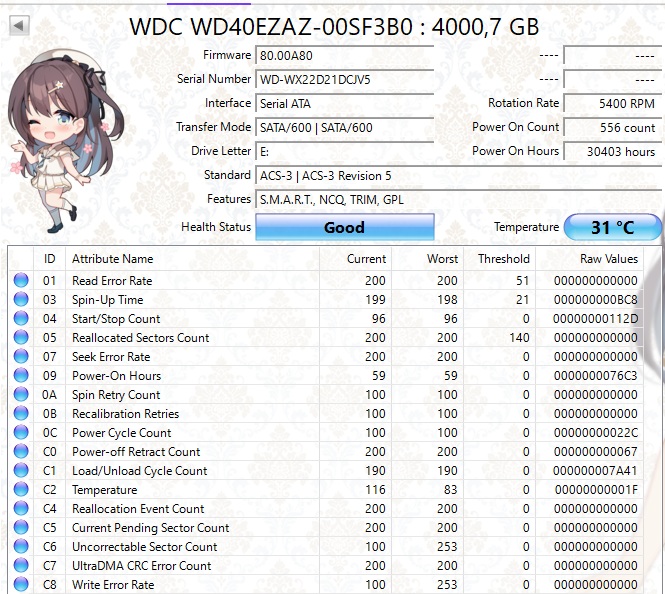Select the Power On Count field 556 count
The width and height of the screenshot is (665, 594).
(x=612, y=128)
